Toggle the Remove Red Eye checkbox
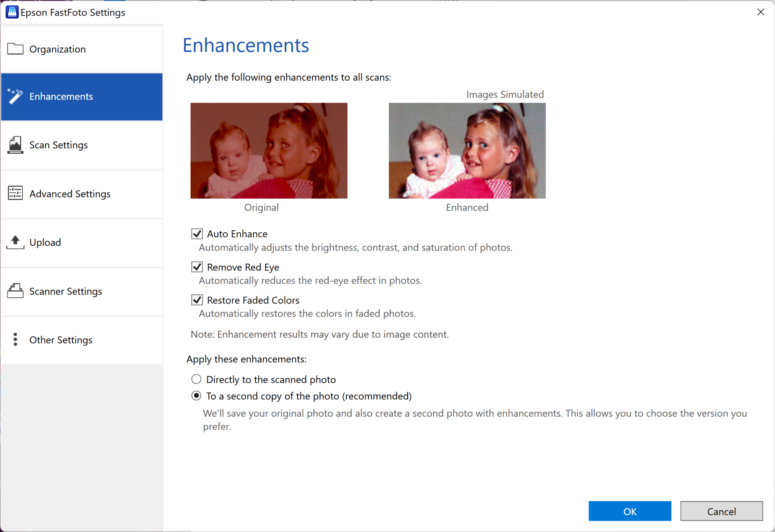 coord(197,267)
